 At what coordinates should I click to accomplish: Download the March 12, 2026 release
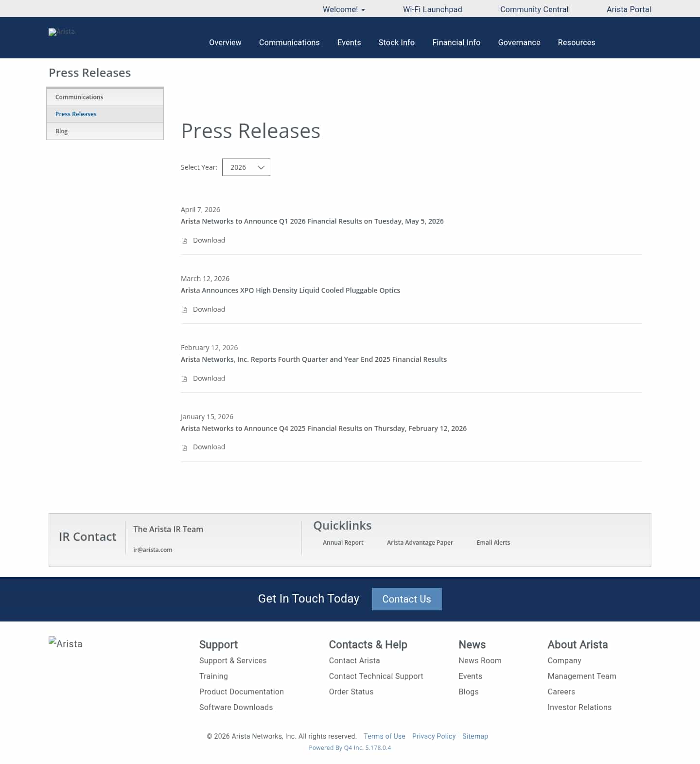(x=209, y=309)
